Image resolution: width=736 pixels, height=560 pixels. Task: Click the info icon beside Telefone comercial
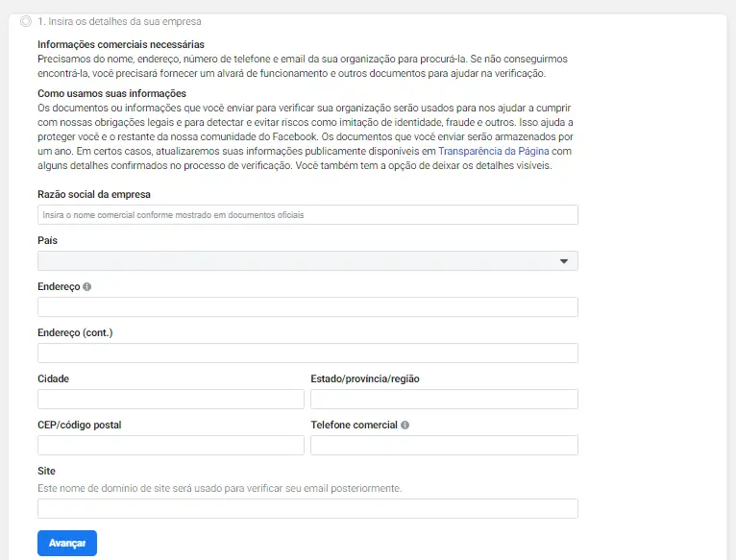click(405, 425)
